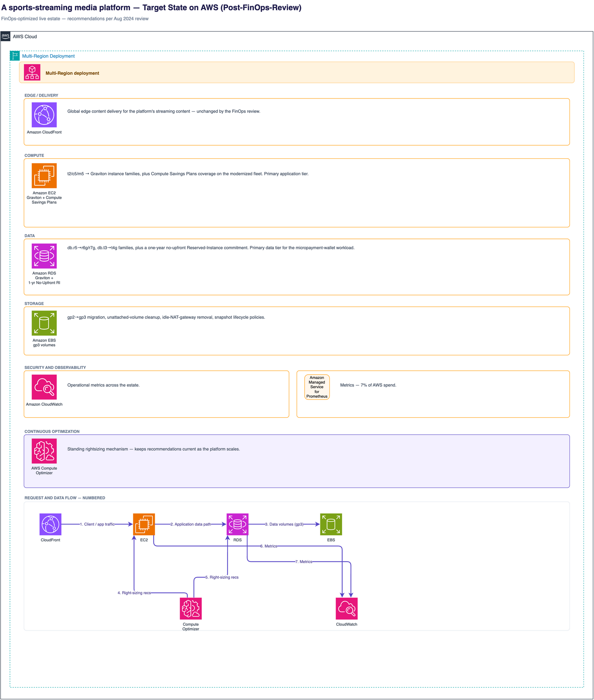Click the 'AWS Cloud' label
The height and width of the screenshot is (700, 594).
pos(25,37)
